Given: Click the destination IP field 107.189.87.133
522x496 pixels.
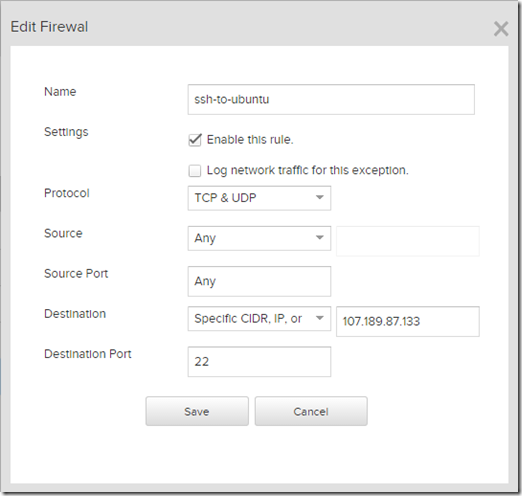Looking at the screenshot, I should pyautogui.click(x=408, y=321).
